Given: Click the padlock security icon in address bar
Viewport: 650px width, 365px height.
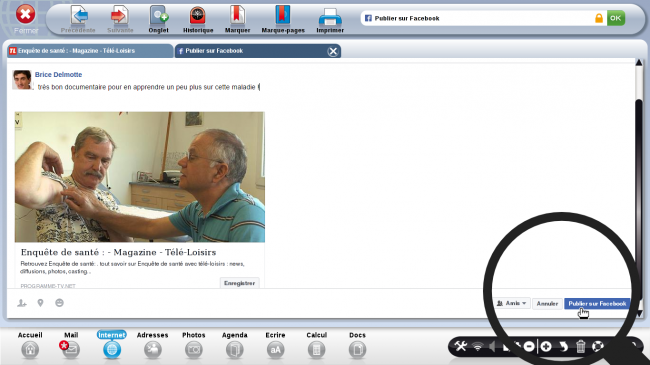Looking at the screenshot, I should 599,18.
